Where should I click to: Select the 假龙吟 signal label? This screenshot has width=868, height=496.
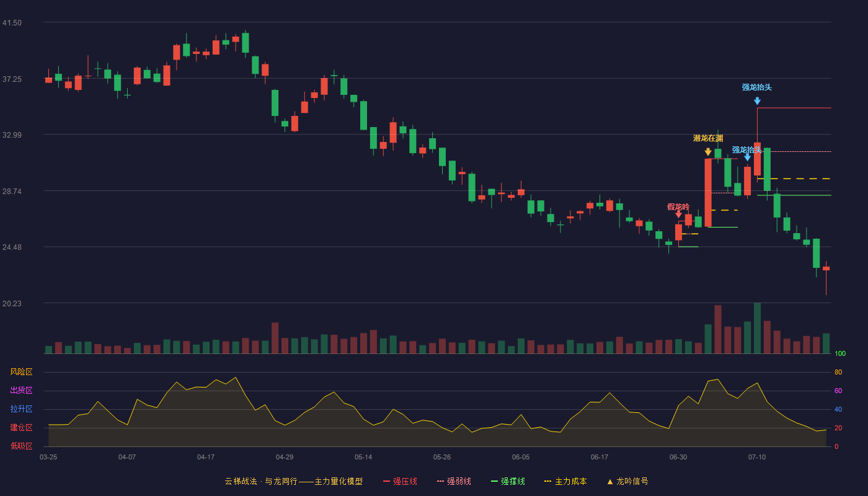tap(678, 206)
